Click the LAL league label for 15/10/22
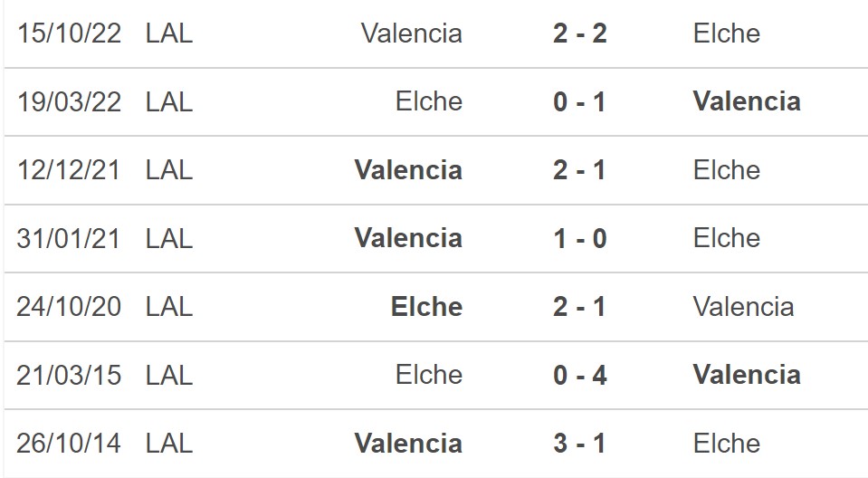 pos(169,33)
